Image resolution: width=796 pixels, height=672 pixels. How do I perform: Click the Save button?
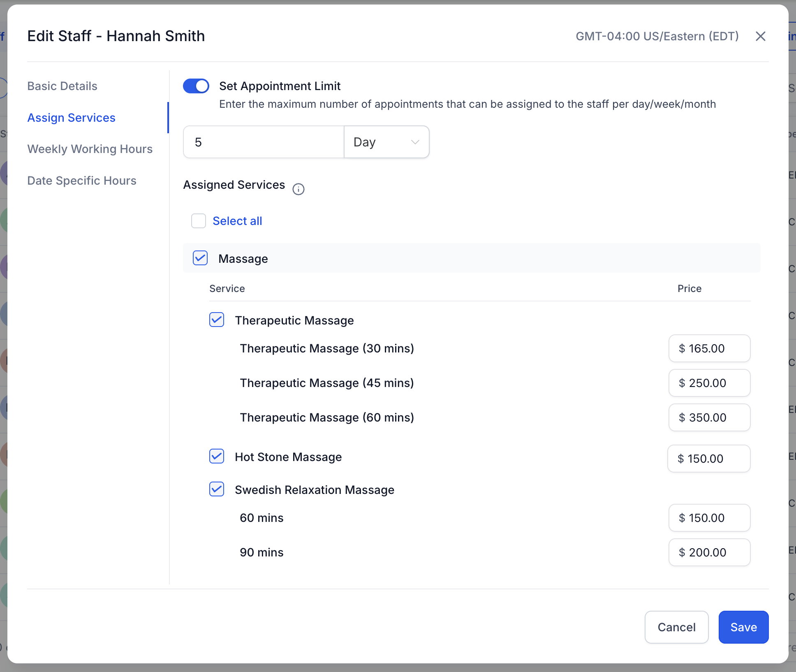pyautogui.click(x=743, y=627)
